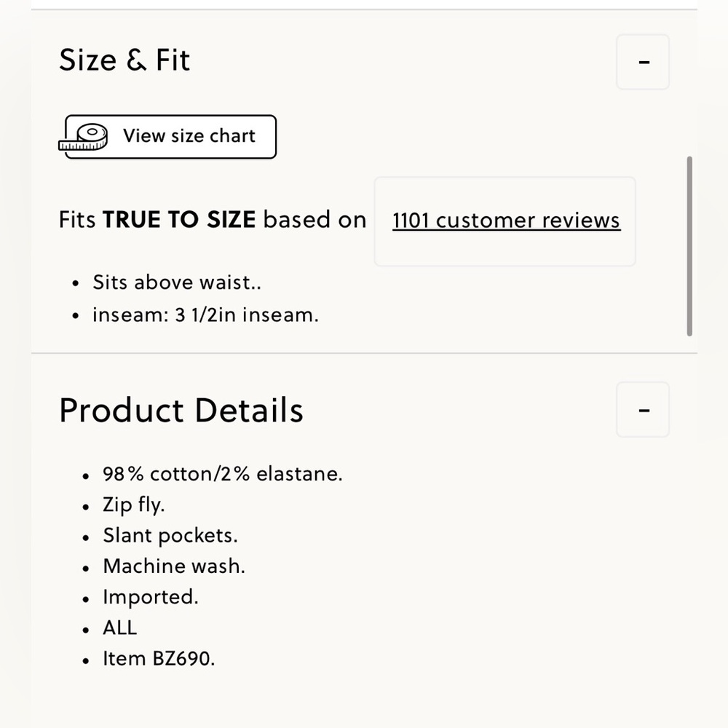Image resolution: width=728 pixels, height=728 pixels.
Task: Click the Product Details heading
Action: 181,411
